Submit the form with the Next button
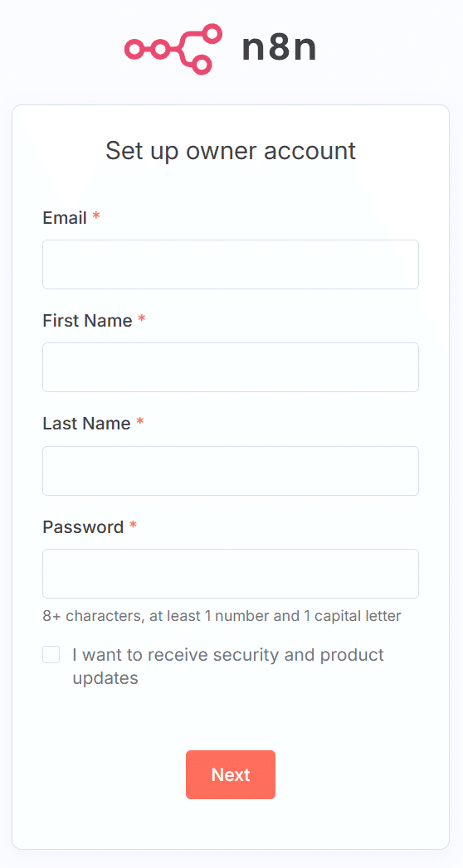Screen dimensions: 463x868 (231, 774)
